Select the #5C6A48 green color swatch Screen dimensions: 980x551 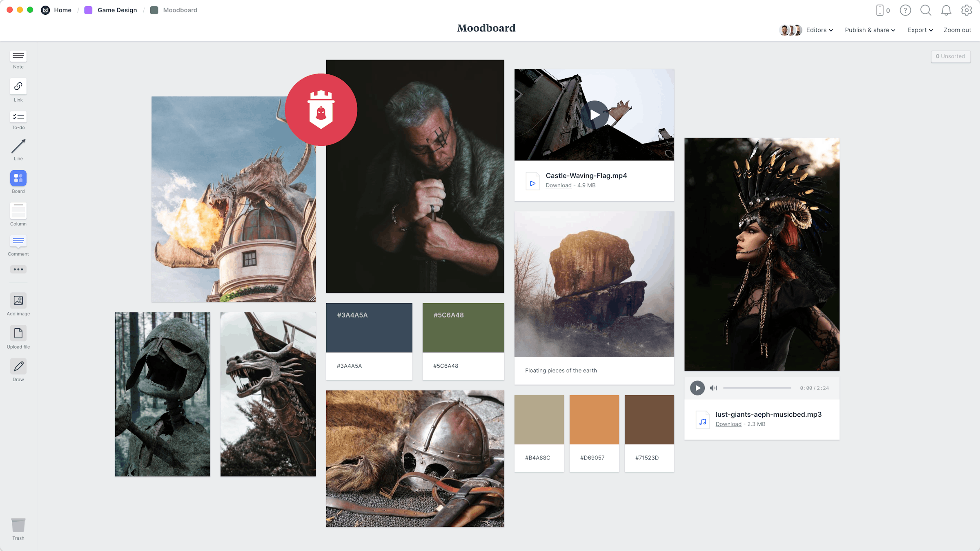point(463,327)
